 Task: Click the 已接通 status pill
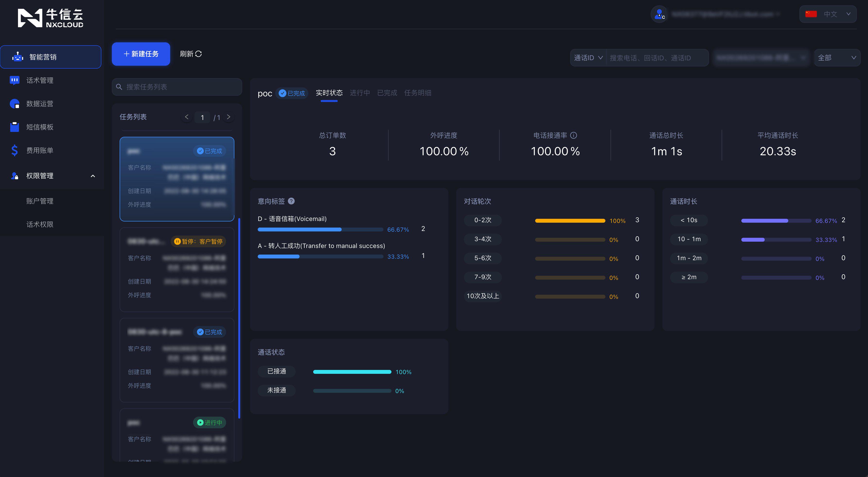tap(277, 371)
